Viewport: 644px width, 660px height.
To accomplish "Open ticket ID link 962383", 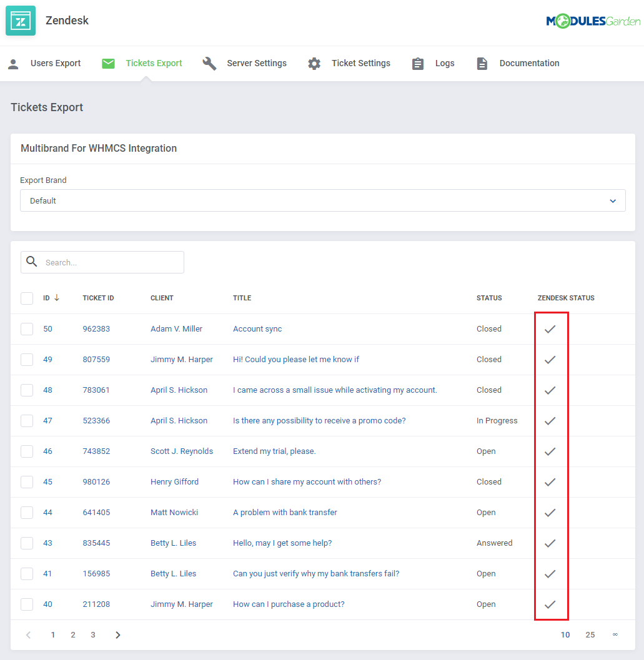I will 96,328.
